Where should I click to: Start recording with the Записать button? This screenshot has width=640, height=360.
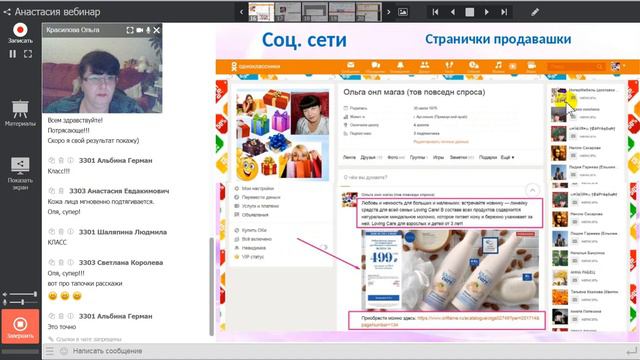20,33
